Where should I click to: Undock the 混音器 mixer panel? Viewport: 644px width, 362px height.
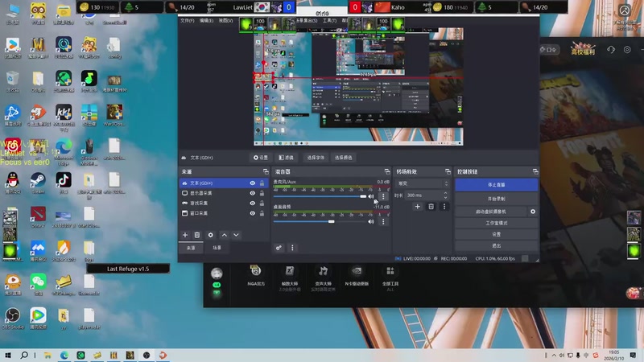(387, 171)
